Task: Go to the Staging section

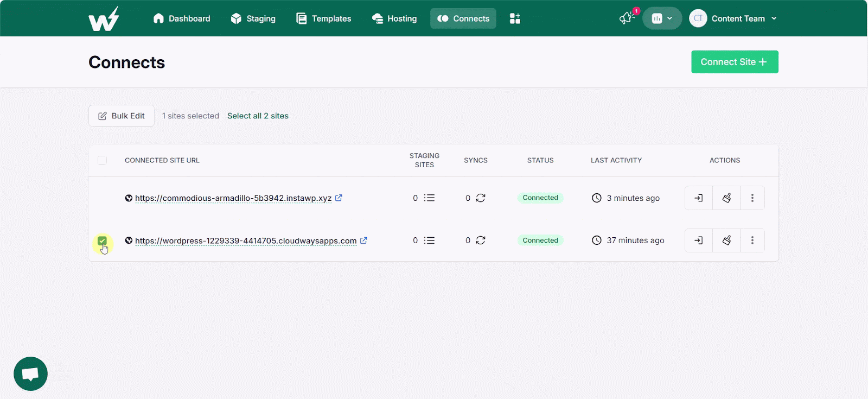Action: pyautogui.click(x=253, y=18)
